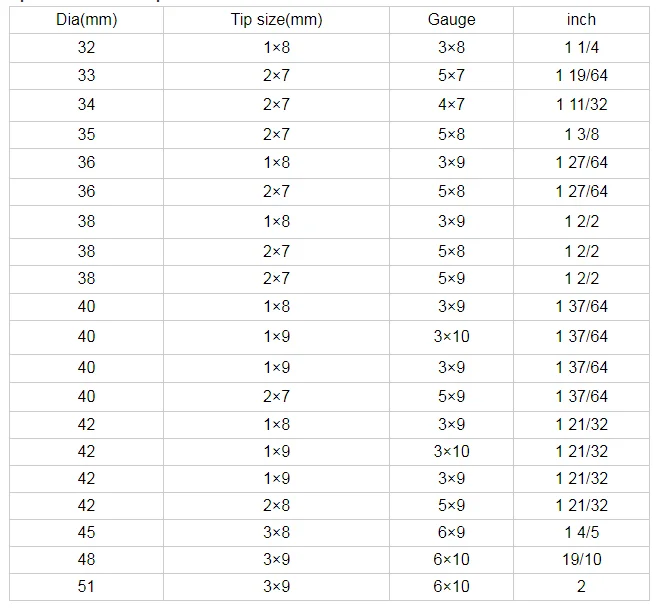Select the inch value 19/10
Screen dimensions: 671x612
click(x=582, y=560)
